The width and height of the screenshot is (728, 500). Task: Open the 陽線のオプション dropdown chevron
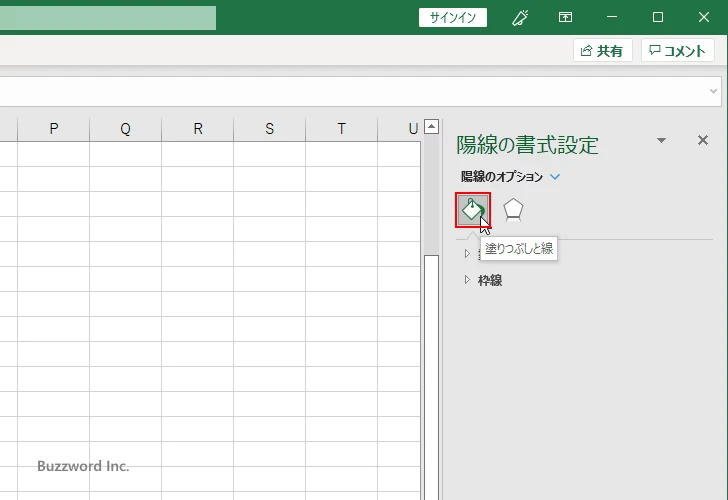pos(555,177)
